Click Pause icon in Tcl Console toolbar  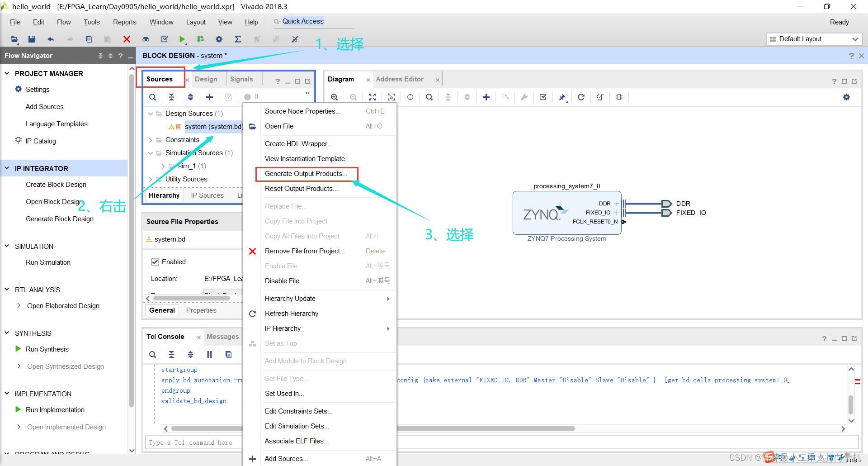(209, 354)
